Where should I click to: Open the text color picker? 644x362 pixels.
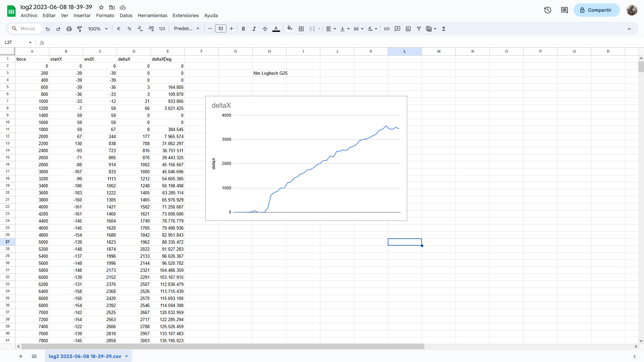[276, 29]
